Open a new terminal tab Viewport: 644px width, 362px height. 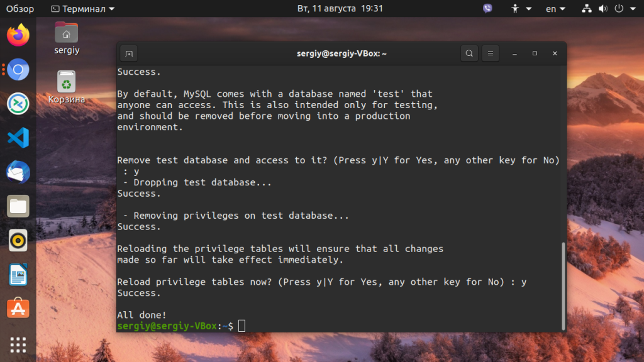[129, 54]
